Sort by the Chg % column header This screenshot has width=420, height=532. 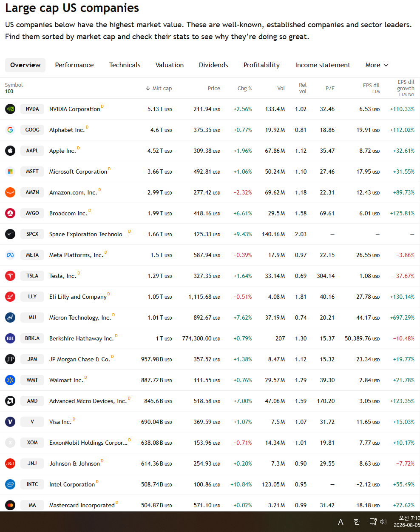click(244, 89)
